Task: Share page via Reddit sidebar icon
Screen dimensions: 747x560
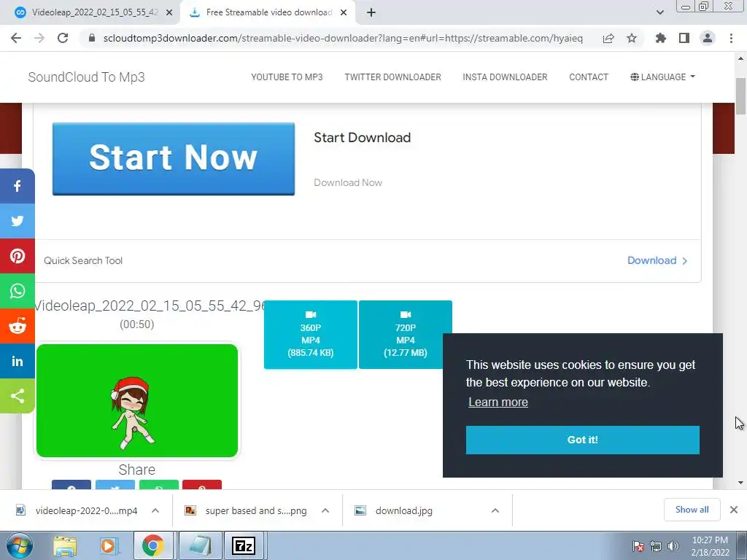Action: coord(18,326)
